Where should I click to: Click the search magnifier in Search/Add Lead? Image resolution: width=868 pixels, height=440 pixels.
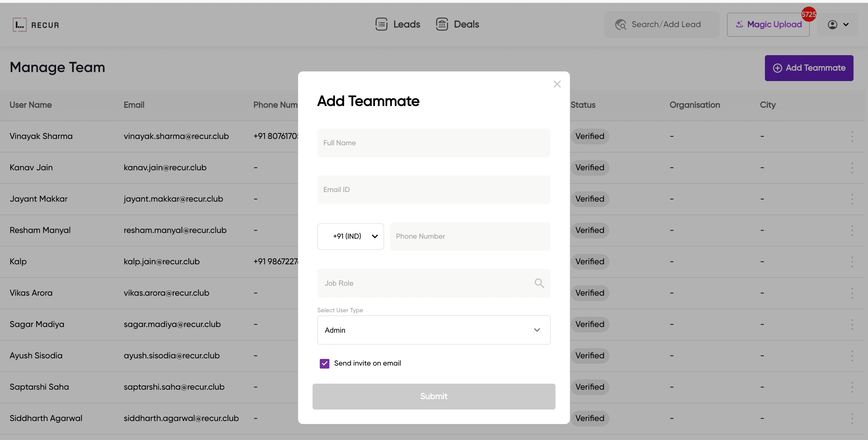click(621, 24)
